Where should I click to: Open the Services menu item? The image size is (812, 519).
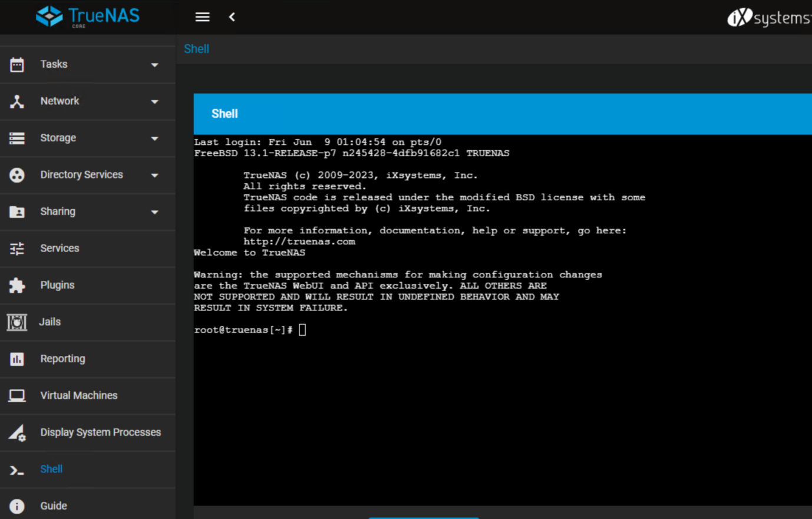point(59,247)
